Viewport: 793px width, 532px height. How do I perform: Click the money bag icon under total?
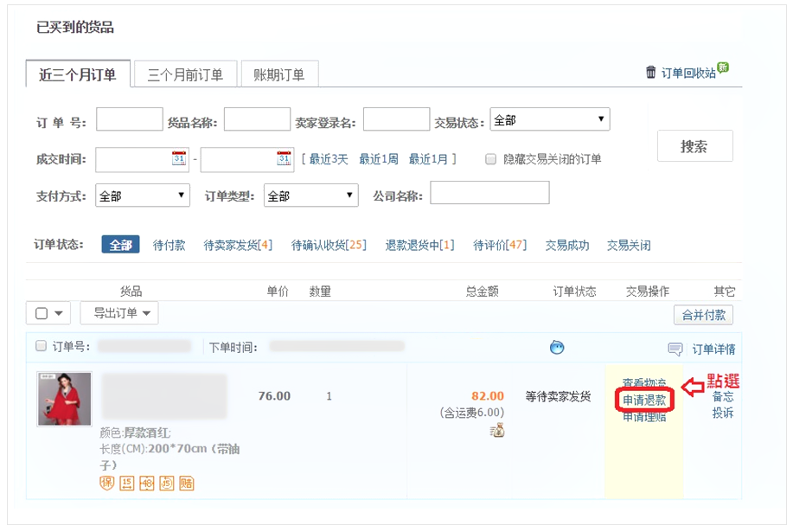coord(497,430)
